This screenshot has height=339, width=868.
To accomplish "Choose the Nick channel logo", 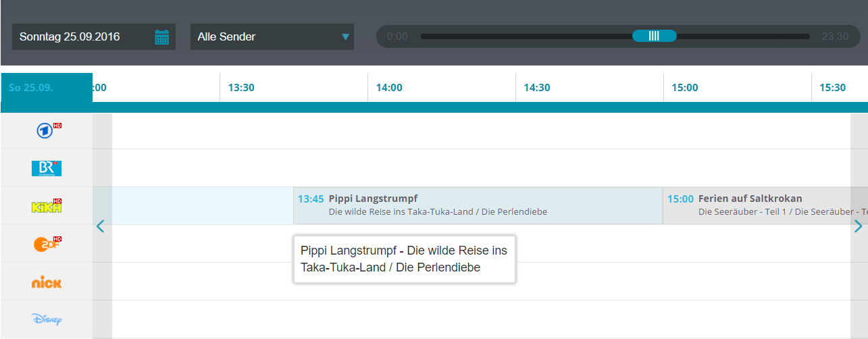I will click(47, 282).
